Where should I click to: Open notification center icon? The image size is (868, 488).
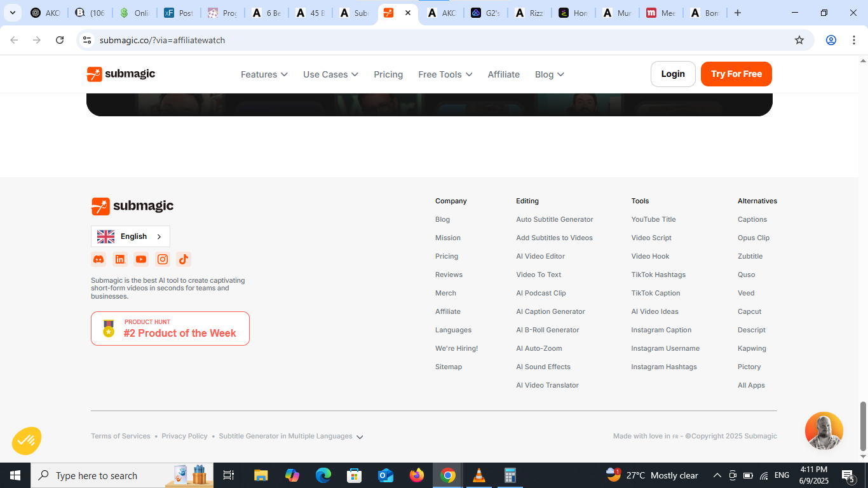pyautogui.click(x=848, y=475)
